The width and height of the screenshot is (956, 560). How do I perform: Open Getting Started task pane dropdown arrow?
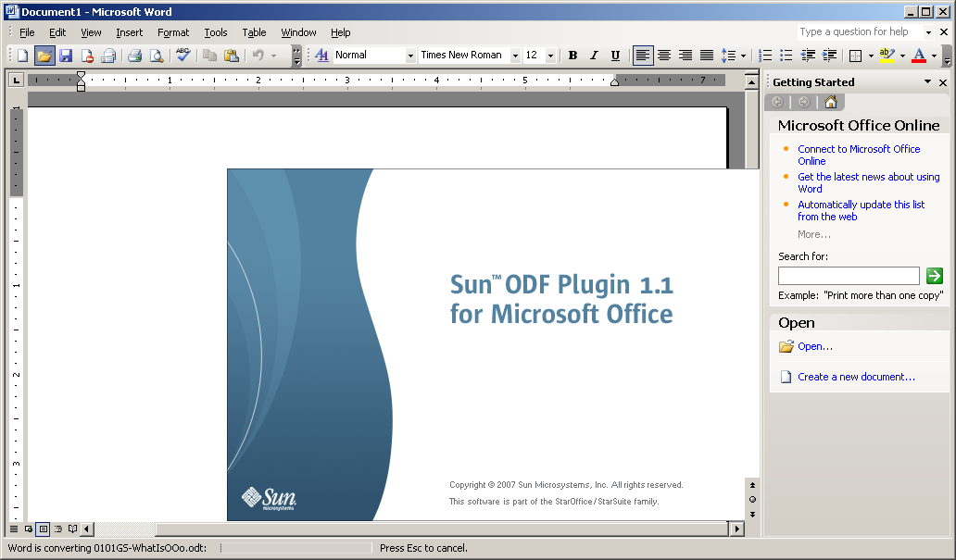(x=927, y=81)
